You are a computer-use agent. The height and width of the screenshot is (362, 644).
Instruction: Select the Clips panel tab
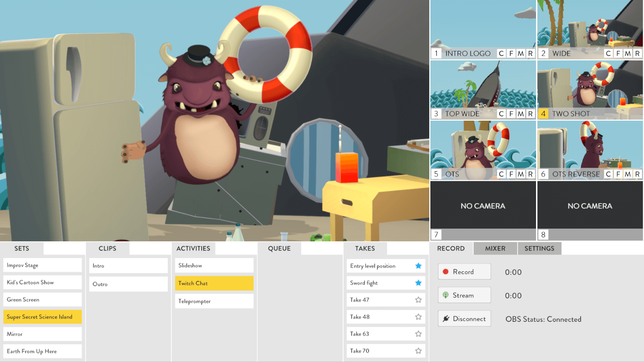108,249
